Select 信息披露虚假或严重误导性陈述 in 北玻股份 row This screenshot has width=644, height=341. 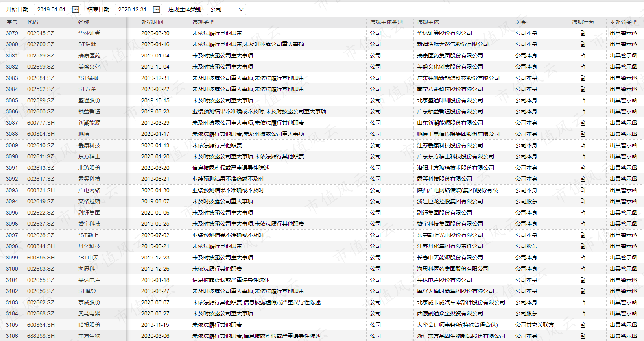[231, 168]
